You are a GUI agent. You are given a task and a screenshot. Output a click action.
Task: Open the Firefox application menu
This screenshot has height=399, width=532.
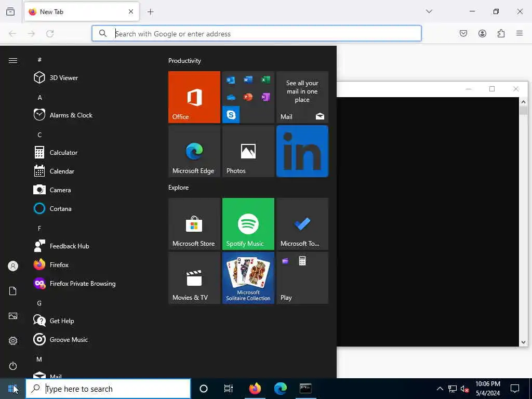pyautogui.click(x=520, y=33)
